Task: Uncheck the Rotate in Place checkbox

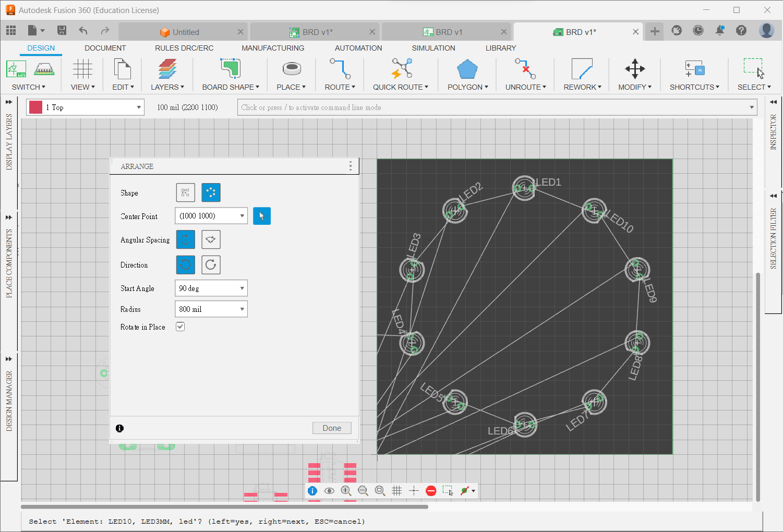Action: [180, 327]
